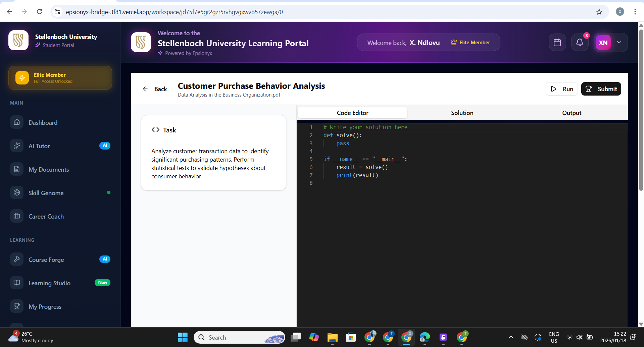Open the taskbar clock and date
Image resolution: width=644 pixels, height=347 pixels.
click(613, 337)
